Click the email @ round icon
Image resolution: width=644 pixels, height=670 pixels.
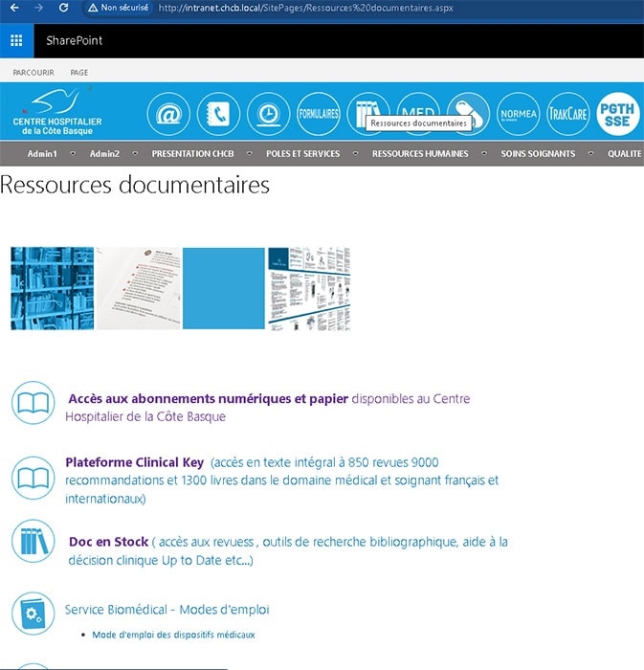[x=168, y=114]
